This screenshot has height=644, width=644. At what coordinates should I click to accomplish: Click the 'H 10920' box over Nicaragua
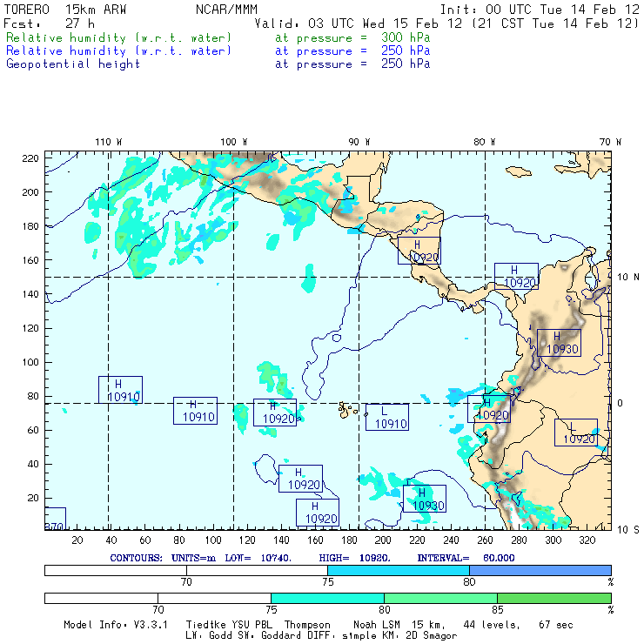(419, 251)
